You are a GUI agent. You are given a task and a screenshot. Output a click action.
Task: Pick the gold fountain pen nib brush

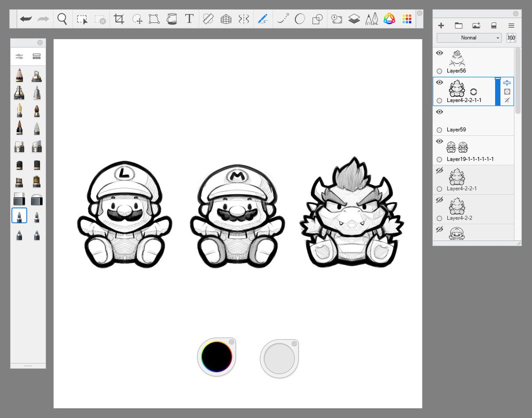[19, 110]
